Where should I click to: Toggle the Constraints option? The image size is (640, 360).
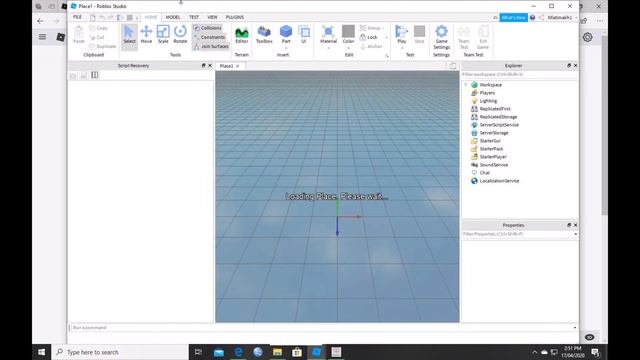click(209, 37)
